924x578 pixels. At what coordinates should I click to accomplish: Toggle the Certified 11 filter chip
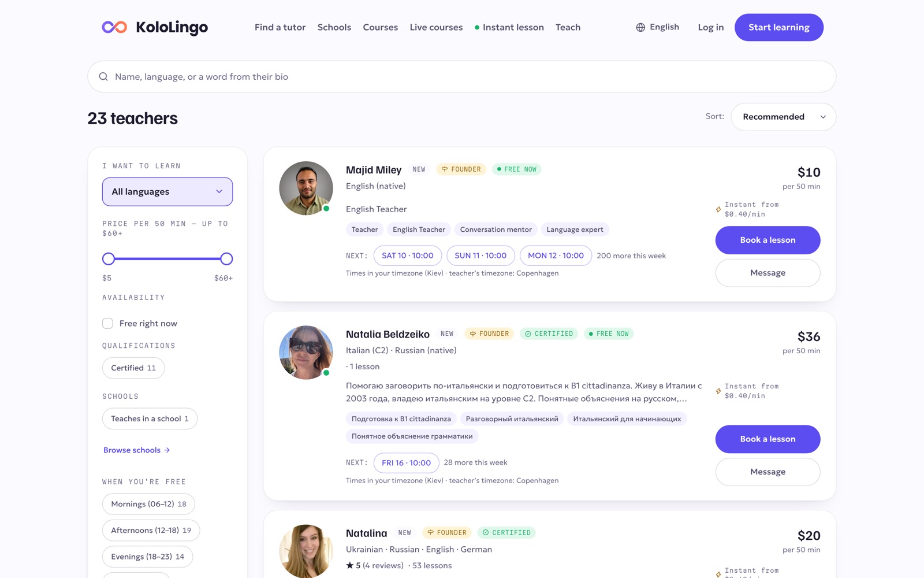pos(133,368)
